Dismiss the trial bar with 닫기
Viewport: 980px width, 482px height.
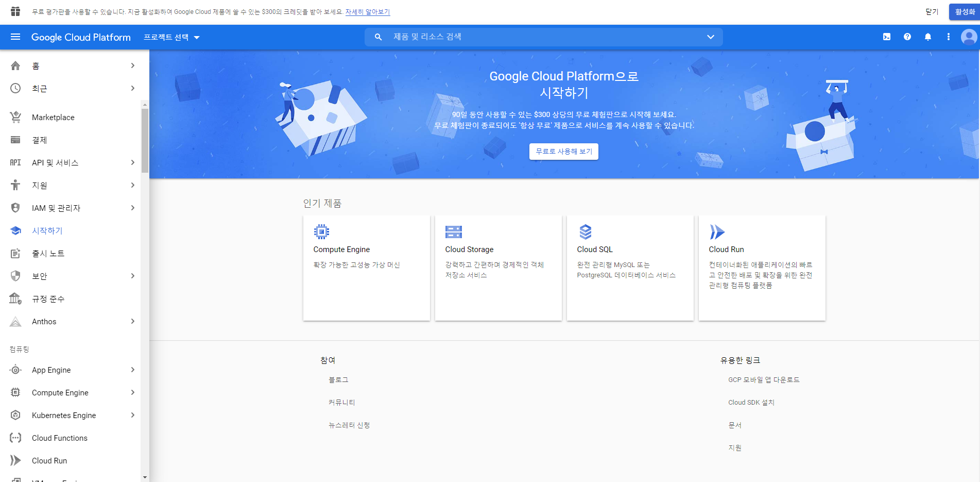point(932,12)
